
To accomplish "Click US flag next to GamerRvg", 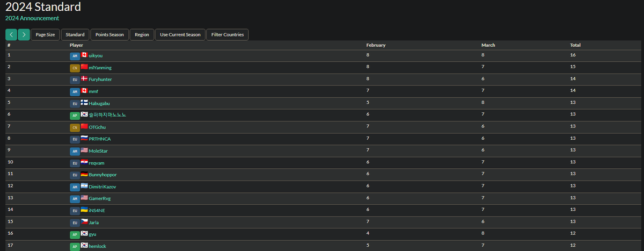I will click(84, 198).
